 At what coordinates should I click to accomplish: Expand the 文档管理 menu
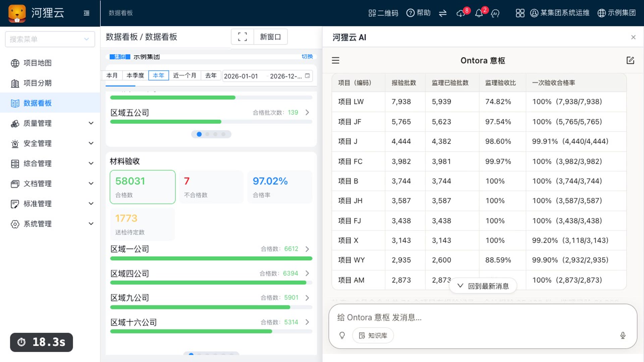pos(50,184)
